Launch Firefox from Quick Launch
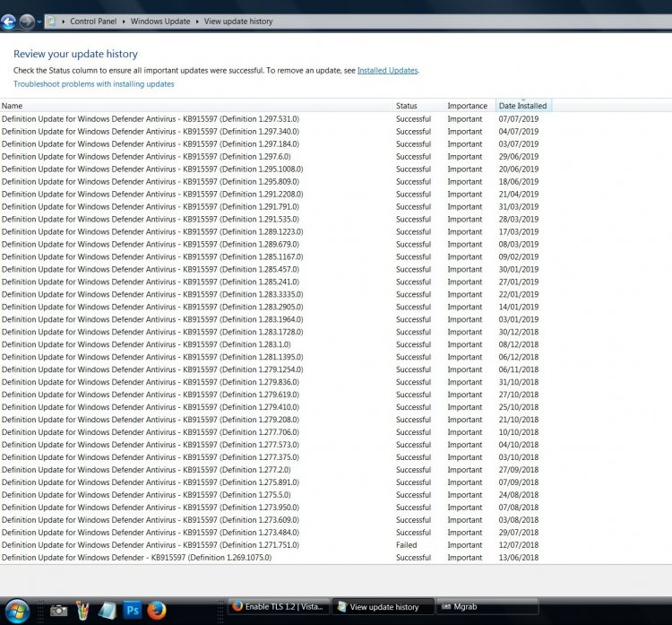Viewport: 672px width, 625px height. point(157,611)
